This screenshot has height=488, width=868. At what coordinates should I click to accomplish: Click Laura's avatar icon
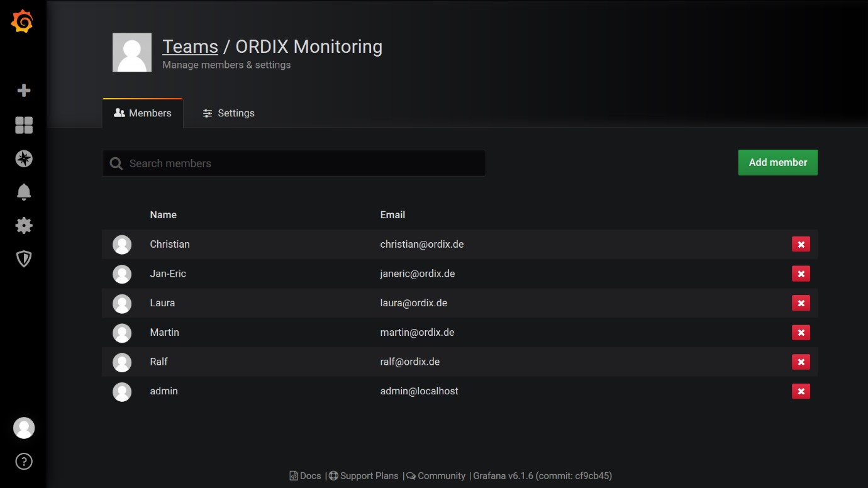click(x=122, y=304)
